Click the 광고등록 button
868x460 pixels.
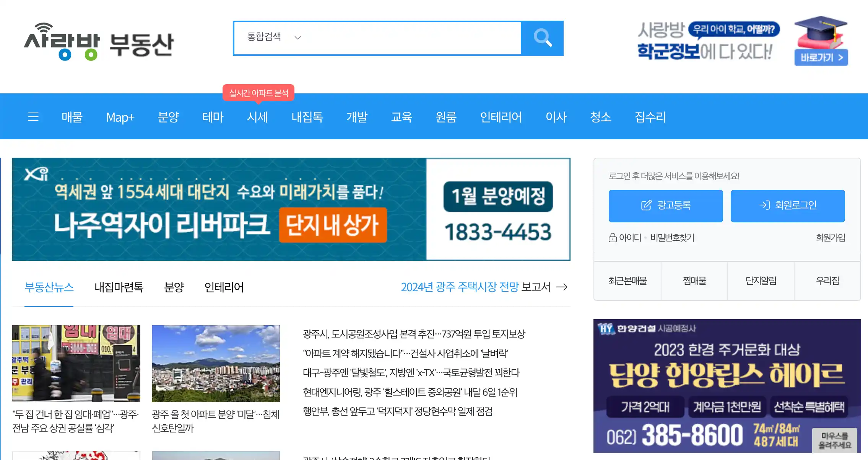coord(665,206)
